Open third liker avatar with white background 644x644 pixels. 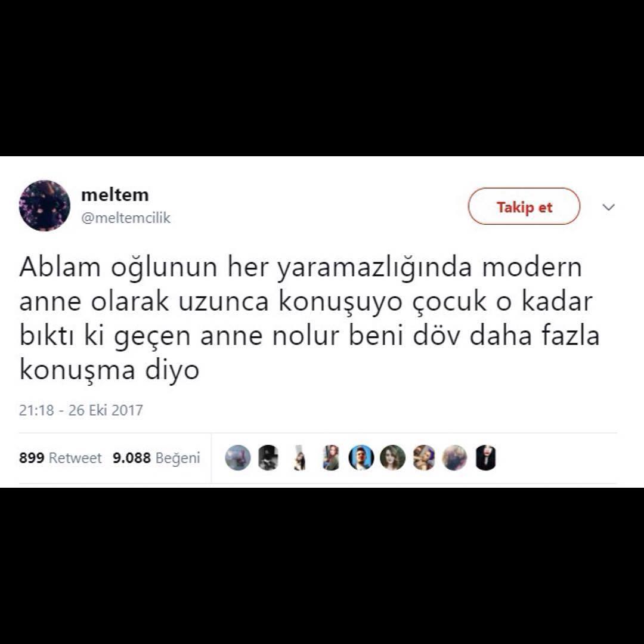point(300,457)
